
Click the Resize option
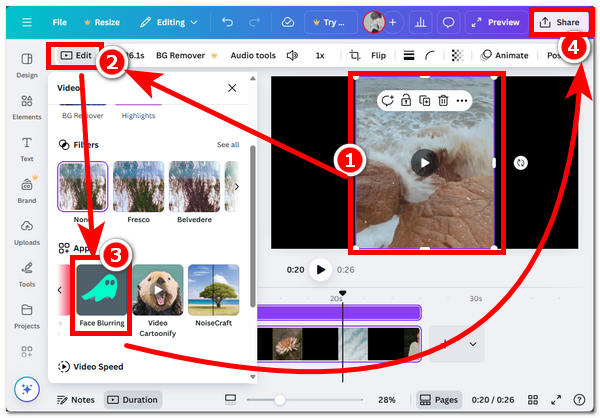(101, 21)
